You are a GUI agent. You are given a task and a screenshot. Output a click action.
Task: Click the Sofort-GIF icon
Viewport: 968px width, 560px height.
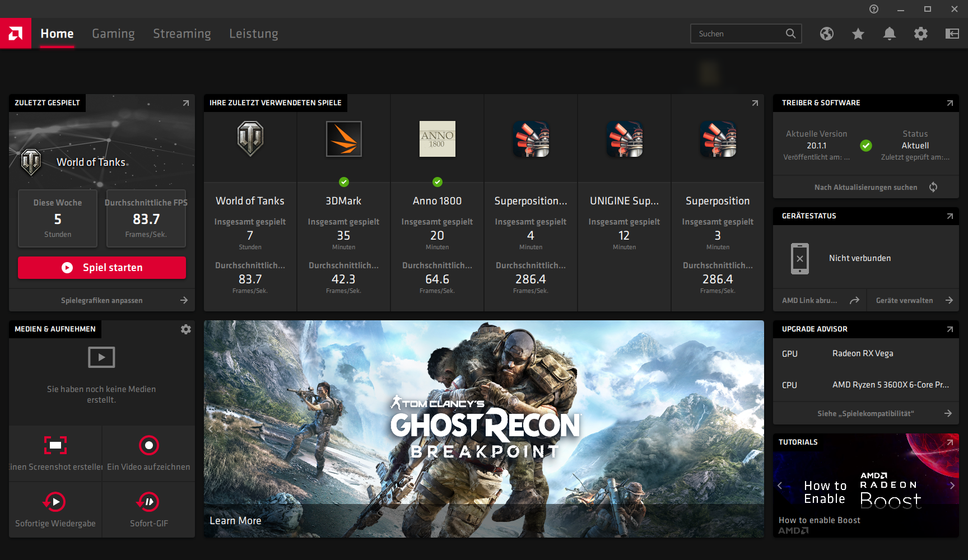coord(148,502)
